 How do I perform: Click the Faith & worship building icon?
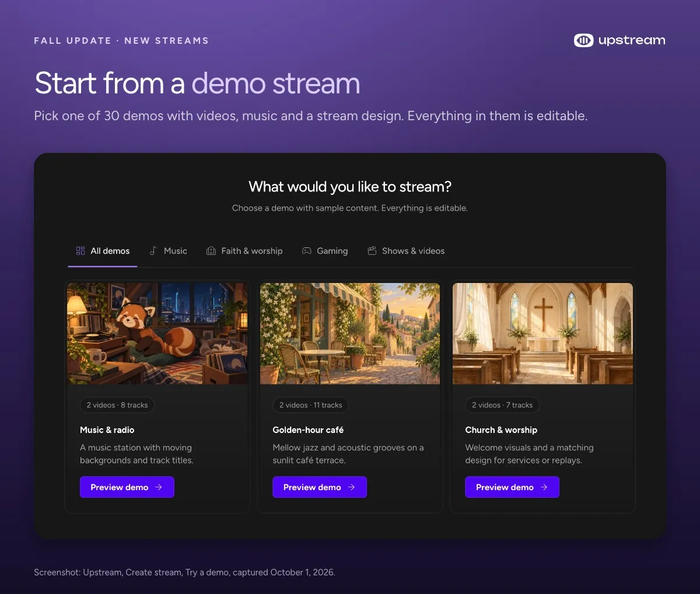click(x=211, y=251)
